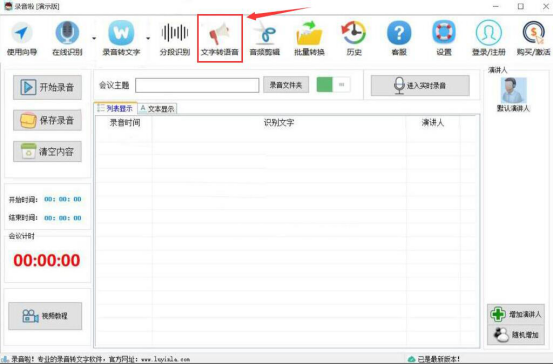Viewport: 553px width, 364px height.
Task: Expand the dropdown arrow next to 在线识别
Action: (94, 38)
